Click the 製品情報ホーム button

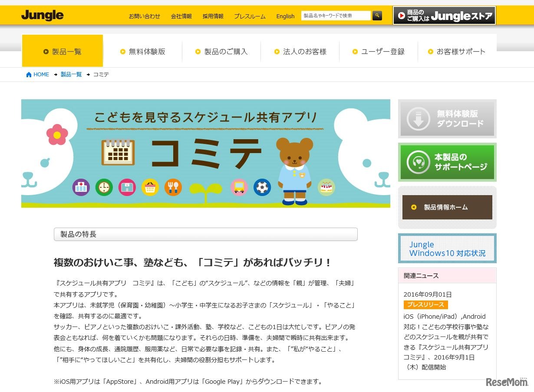tap(447, 207)
